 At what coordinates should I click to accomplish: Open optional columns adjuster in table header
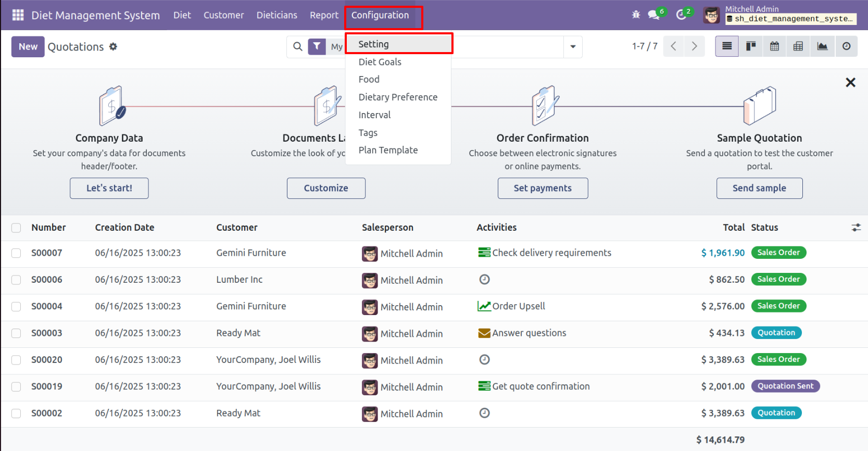pyautogui.click(x=856, y=228)
